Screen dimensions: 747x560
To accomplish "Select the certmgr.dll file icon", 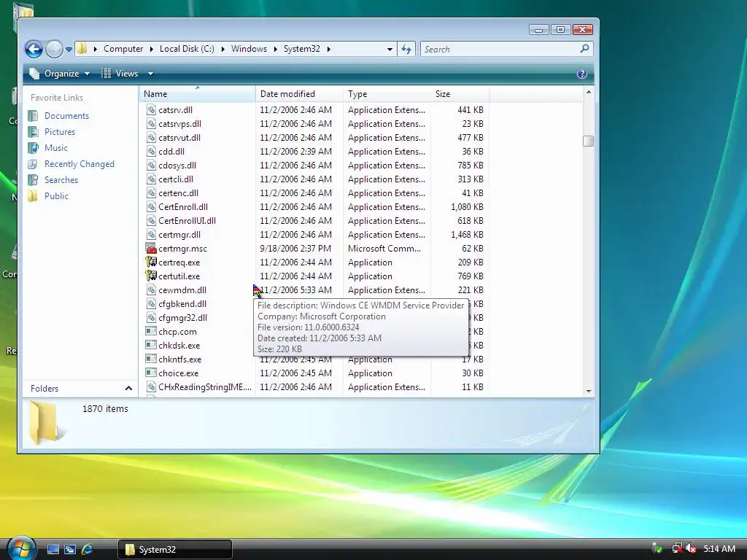I will tap(151, 234).
